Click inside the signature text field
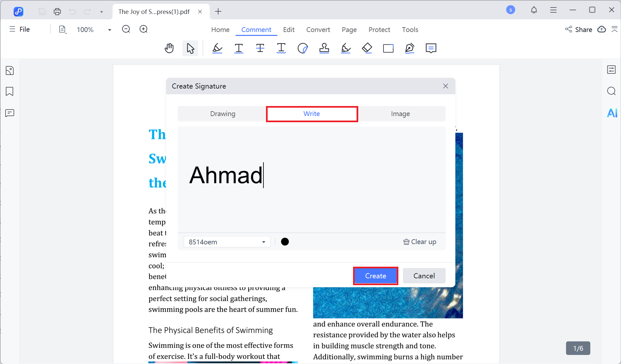Image resolution: width=621 pixels, height=364 pixels. pos(311,180)
